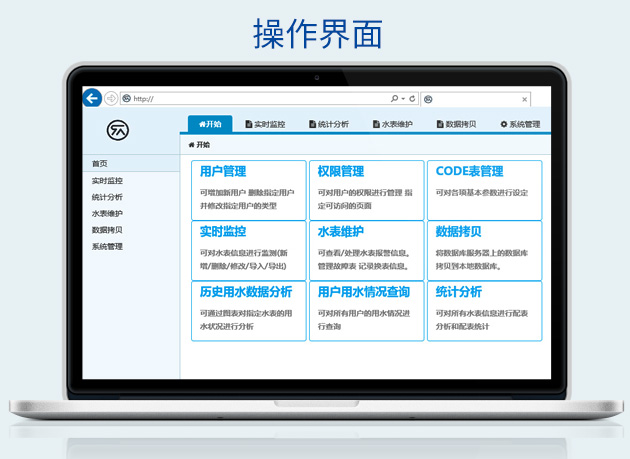Click the home icon in the 开始 breadcrumb

point(191,145)
